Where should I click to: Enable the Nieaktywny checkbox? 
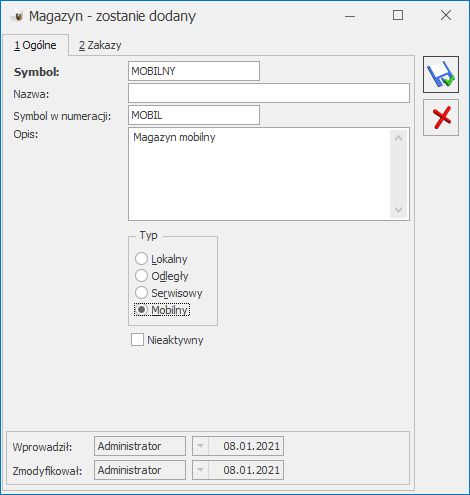pos(137,340)
